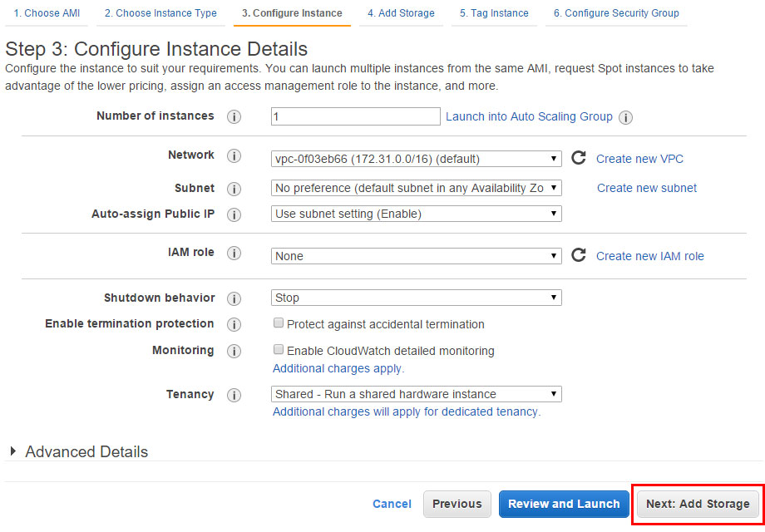Open the IAM role dropdown
This screenshot has width=765, height=532.
416,256
